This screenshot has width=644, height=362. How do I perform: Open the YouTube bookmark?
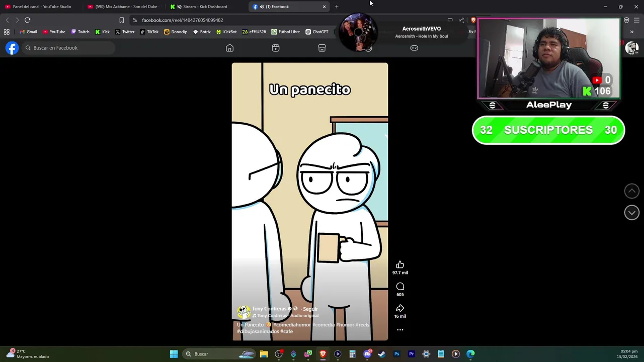point(54,32)
